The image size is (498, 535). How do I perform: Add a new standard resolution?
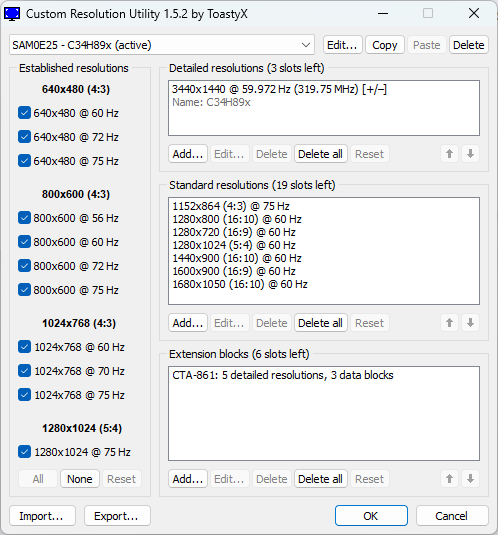188,323
